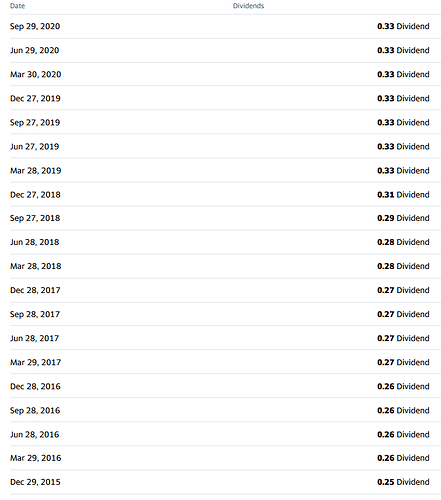The width and height of the screenshot is (441, 500).
Task: Click the 0.31 Dividend value
Action: click(x=403, y=195)
